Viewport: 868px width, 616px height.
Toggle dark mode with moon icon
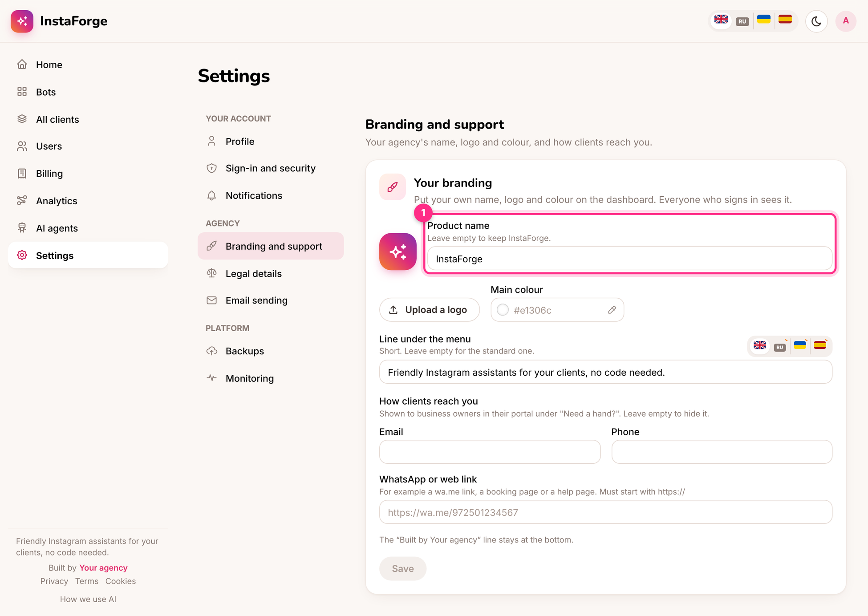816,21
